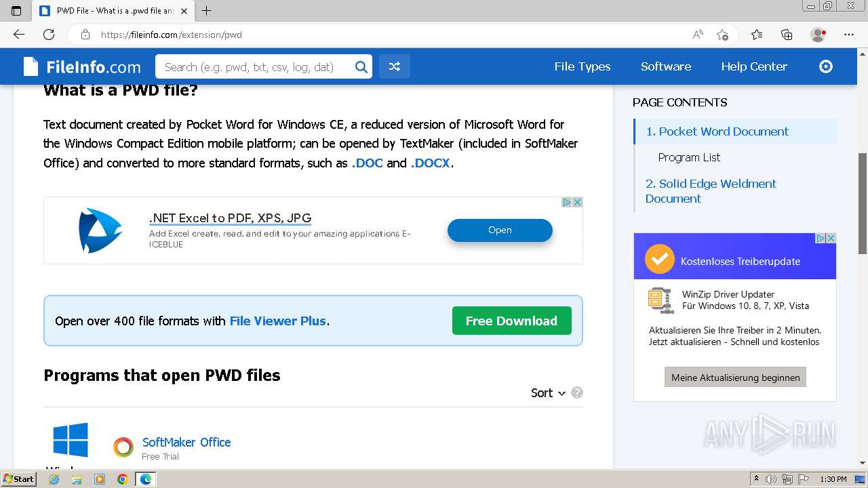The height and width of the screenshot is (488, 868).
Task: Open the File Types menu
Action: 583,66
